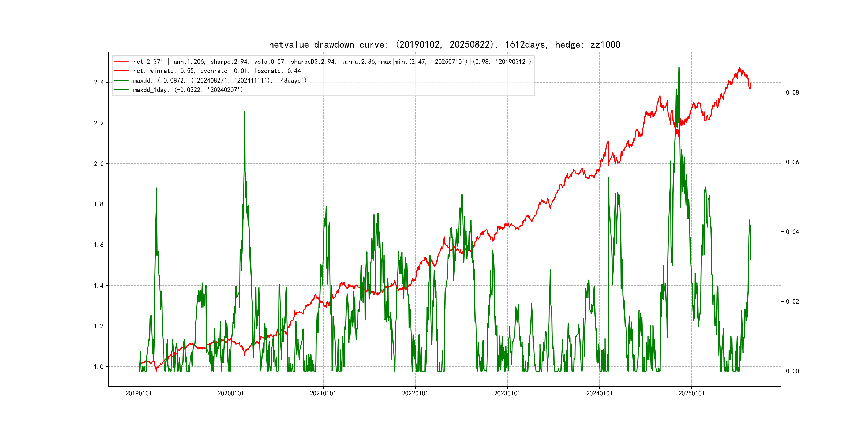
Task: Click the 20230101 x-axis label
Action: click(507, 393)
